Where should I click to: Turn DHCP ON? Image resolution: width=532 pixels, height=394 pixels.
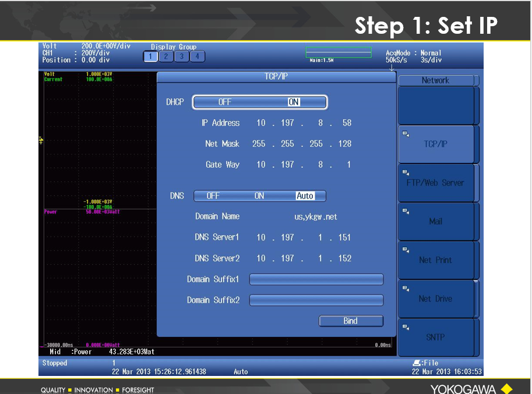point(294,102)
